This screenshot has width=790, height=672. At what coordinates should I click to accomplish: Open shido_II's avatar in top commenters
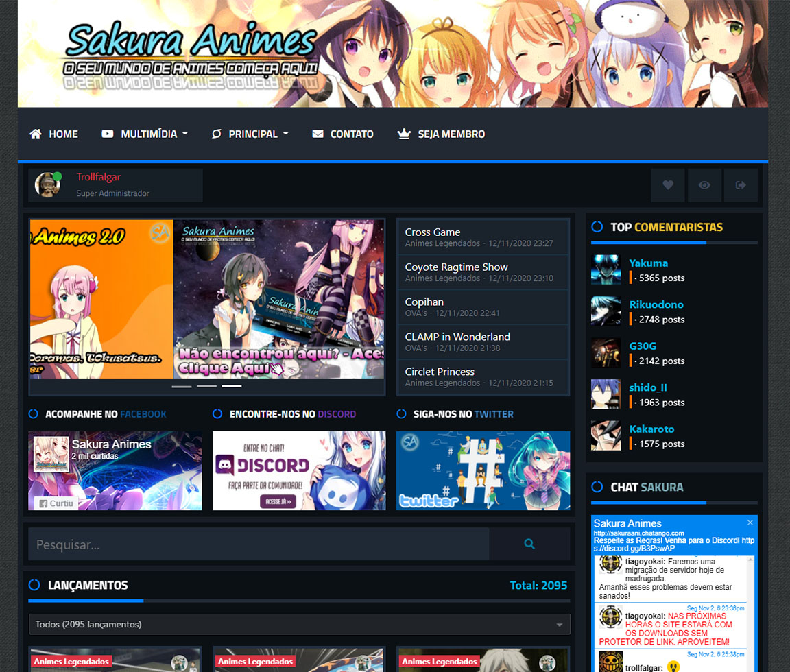click(x=606, y=394)
